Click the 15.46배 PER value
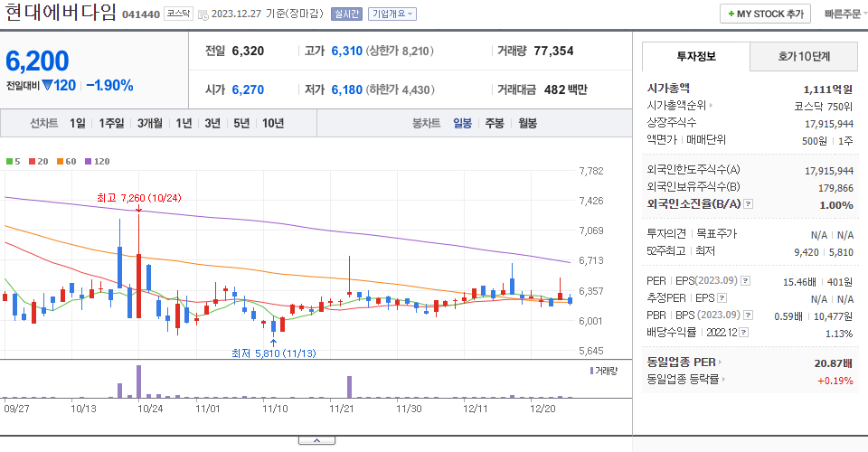The width and height of the screenshot is (868, 452). [799, 282]
